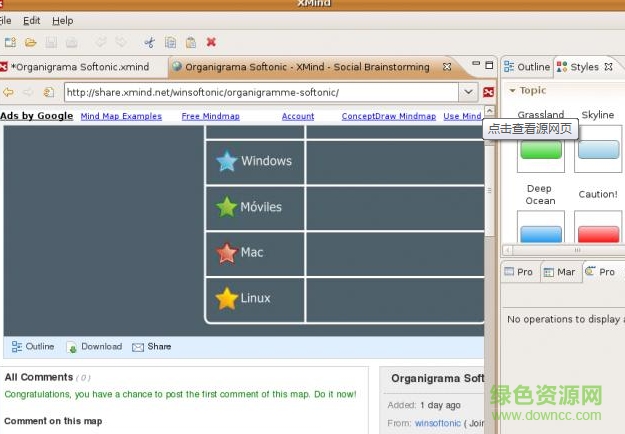625x434 pixels.
Task: Click the red Mac star icon
Action: 227,253
